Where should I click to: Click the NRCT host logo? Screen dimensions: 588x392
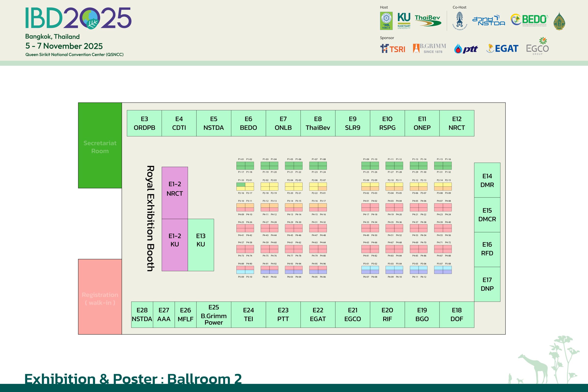(386, 21)
